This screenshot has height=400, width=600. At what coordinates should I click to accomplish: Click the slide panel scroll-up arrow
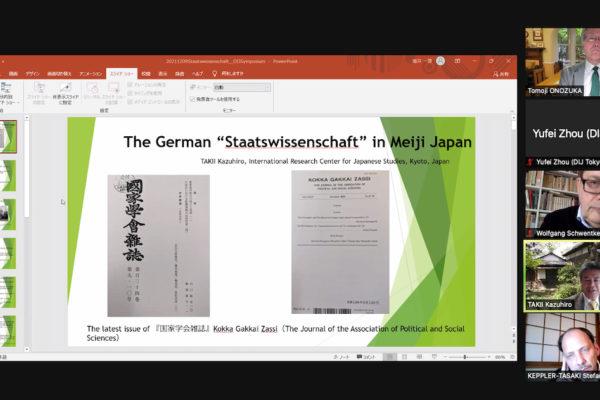(x=26, y=118)
